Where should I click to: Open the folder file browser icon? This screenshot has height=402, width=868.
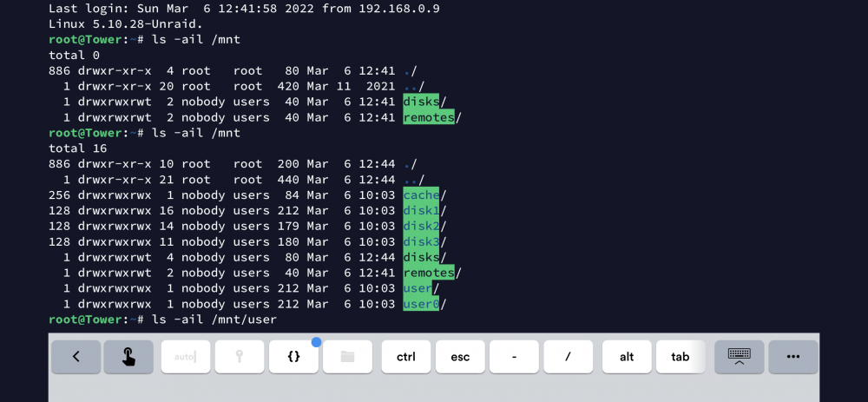[x=348, y=357]
